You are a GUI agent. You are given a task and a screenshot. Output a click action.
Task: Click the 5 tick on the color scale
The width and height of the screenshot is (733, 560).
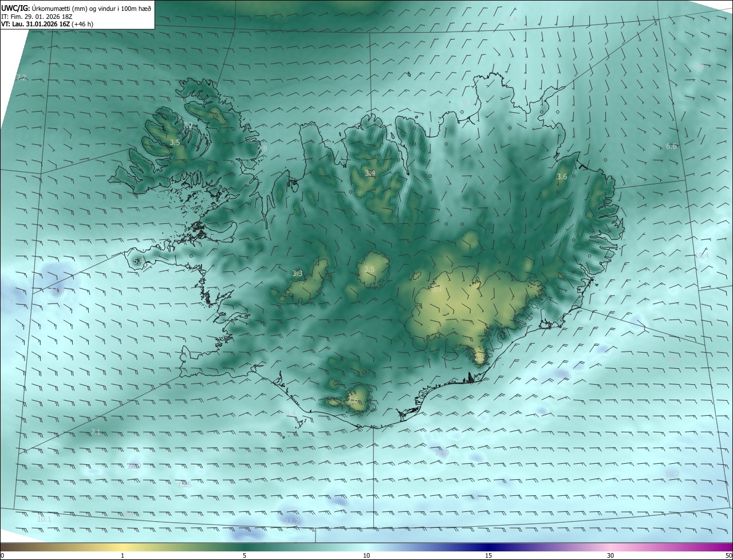click(x=245, y=556)
